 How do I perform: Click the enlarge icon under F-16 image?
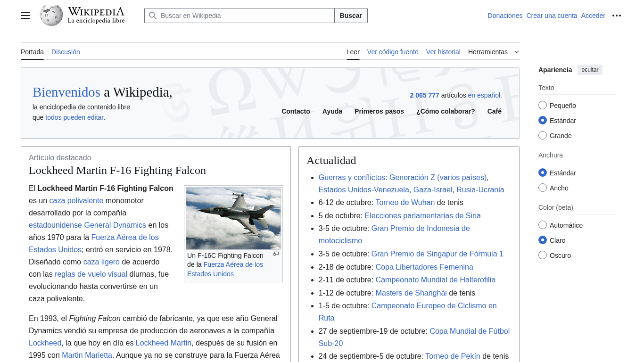276,254
